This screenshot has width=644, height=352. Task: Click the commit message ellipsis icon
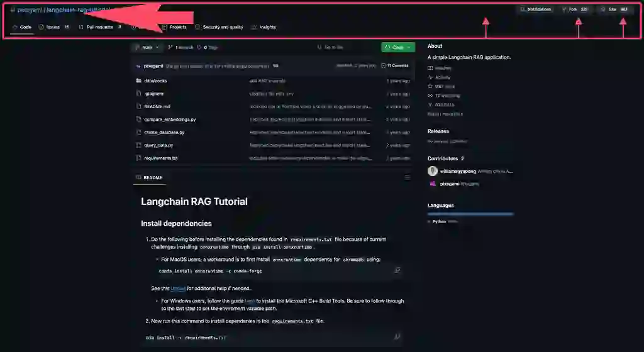pos(275,65)
